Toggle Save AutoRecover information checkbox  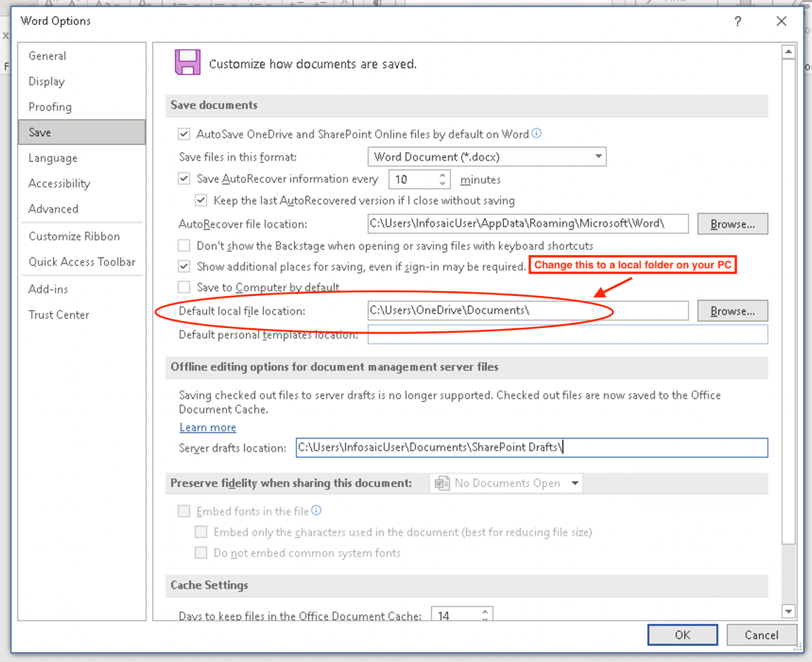tap(184, 179)
